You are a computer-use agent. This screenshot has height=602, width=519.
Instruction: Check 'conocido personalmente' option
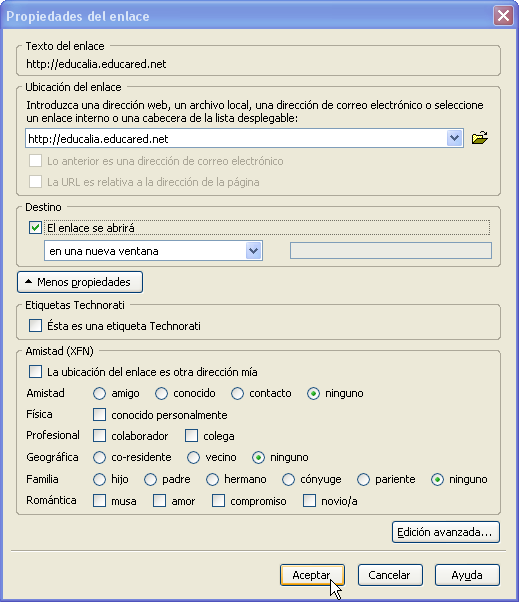tap(99, 415)
